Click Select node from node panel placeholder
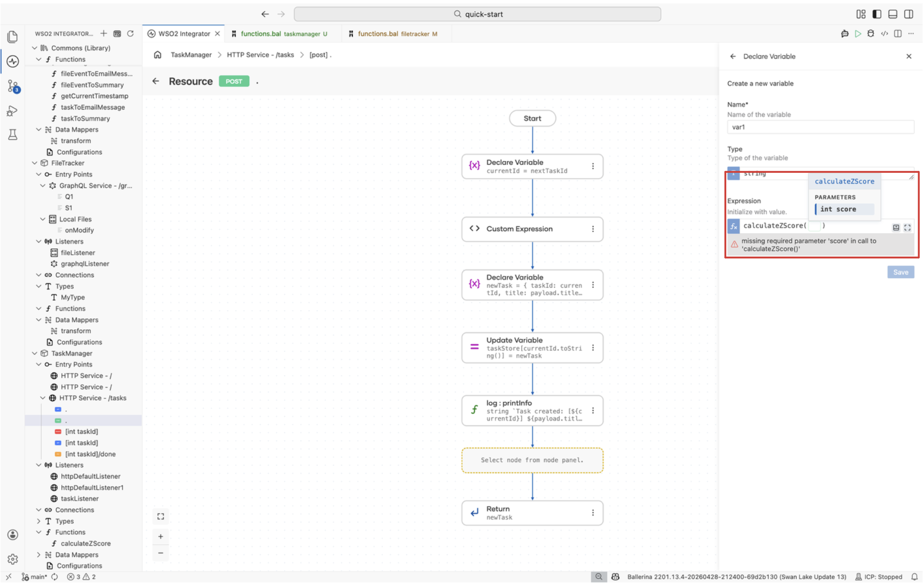This screenshot has width=924, height=584. [x=532, y=460]
